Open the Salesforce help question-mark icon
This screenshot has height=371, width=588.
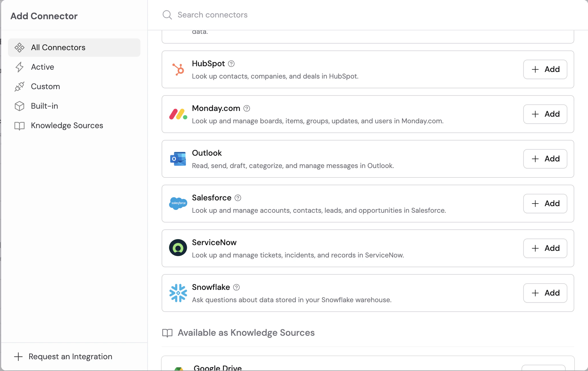click(x=238, y=198)
